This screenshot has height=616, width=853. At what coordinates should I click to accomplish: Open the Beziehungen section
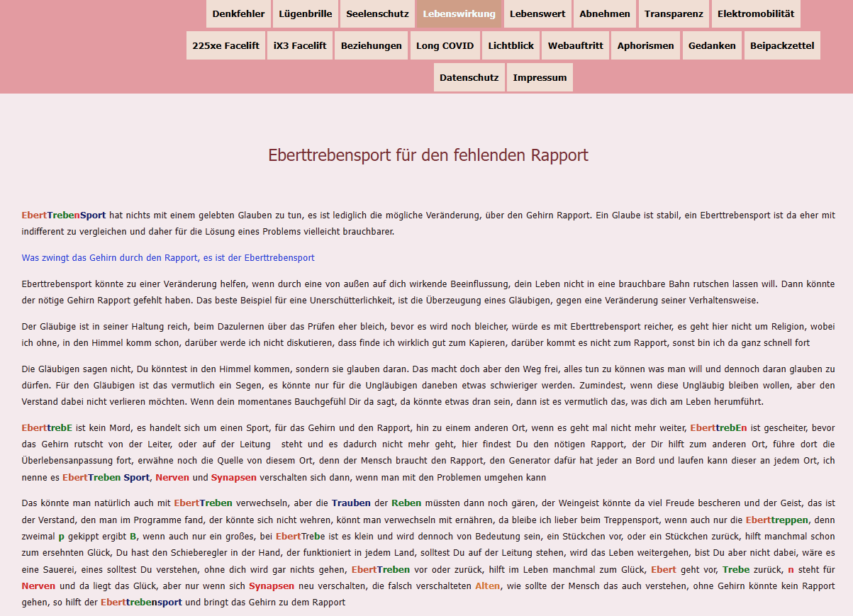(371, 45)
